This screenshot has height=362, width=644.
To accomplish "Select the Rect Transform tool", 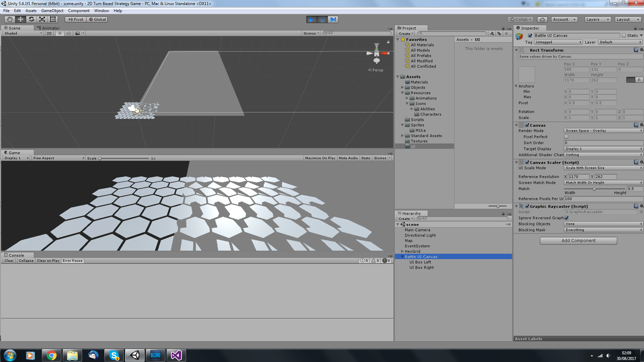I will coord(53,19).
